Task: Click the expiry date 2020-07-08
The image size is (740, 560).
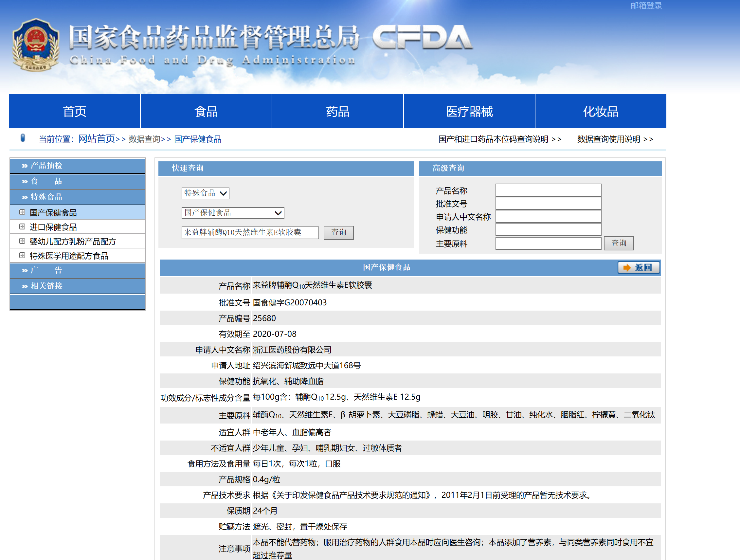Action: click(x=275, y=334)
